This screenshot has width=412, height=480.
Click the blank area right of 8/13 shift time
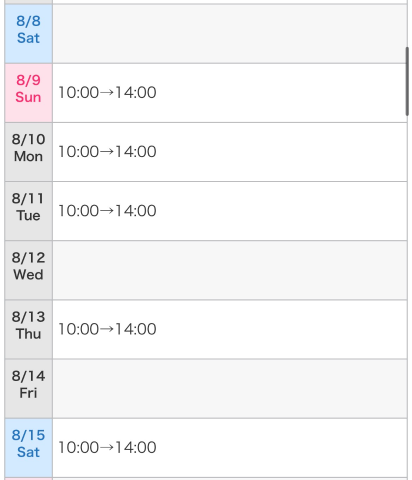[x=282, y=329]
